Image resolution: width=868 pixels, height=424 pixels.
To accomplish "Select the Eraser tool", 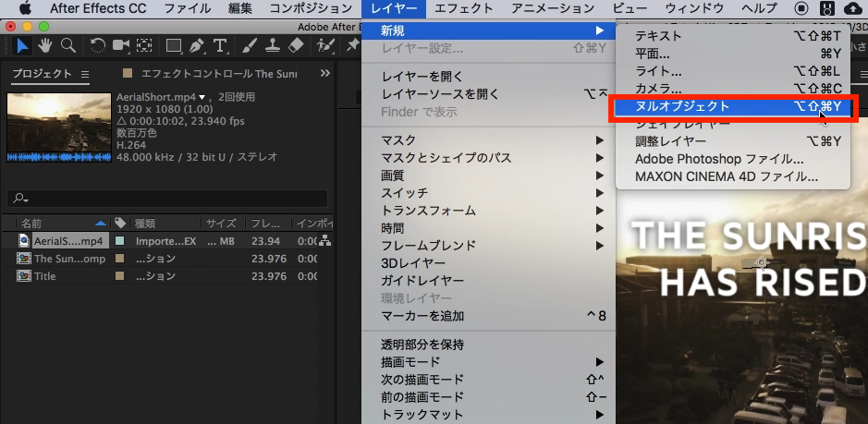I will [x=296, y=46].
